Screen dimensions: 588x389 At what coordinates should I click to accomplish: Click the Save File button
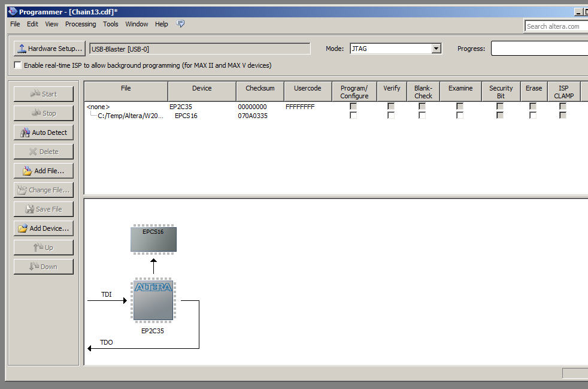[x=44, y=209]
